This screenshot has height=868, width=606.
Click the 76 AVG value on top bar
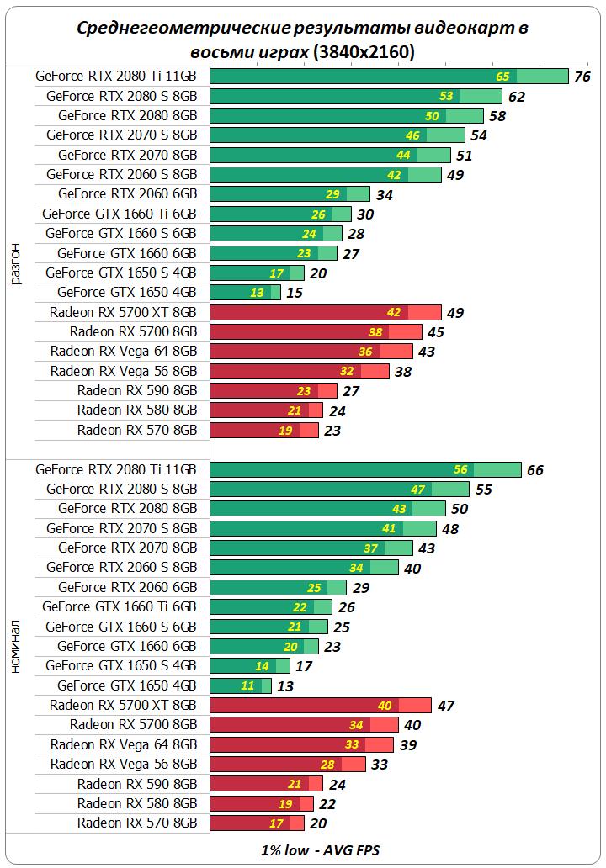[581, 77]
